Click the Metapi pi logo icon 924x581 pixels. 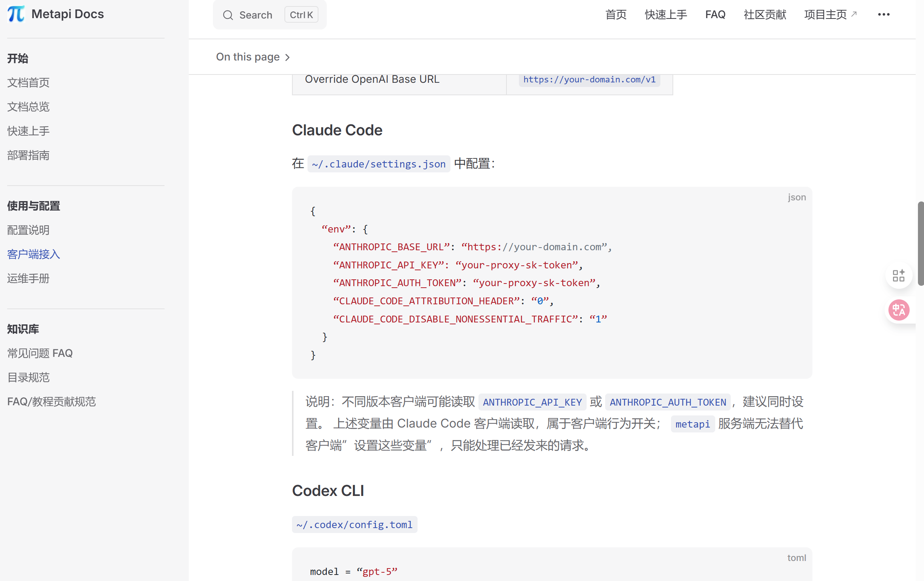[x=16, y=14]
